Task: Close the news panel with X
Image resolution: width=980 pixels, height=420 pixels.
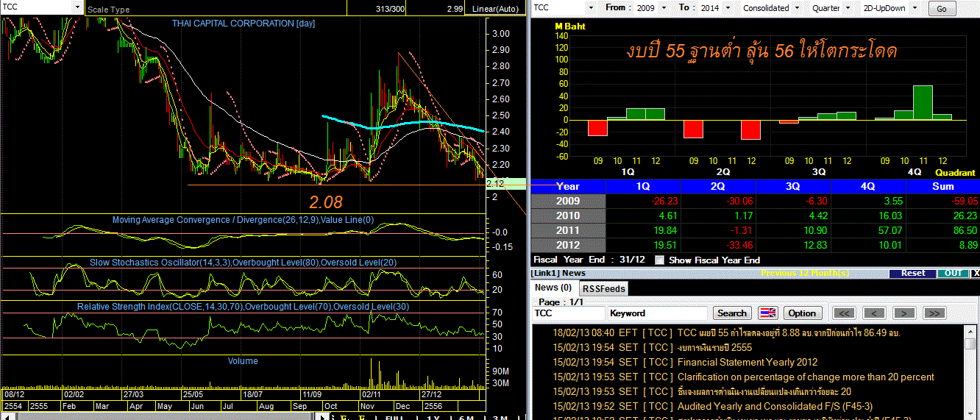Action: tap(976, 273)
